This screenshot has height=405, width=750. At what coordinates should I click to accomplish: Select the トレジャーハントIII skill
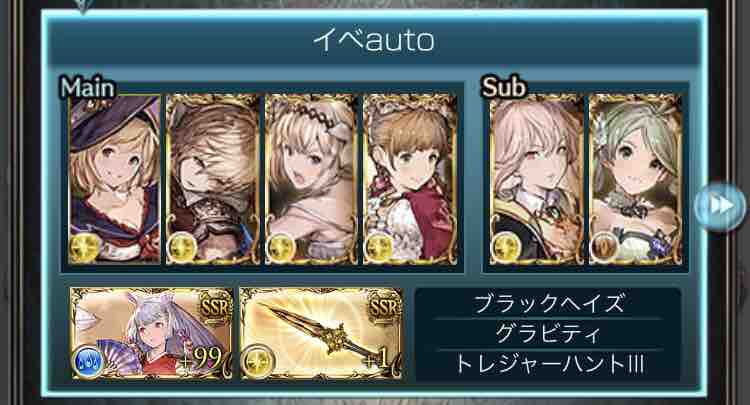[x=548, y=364]
